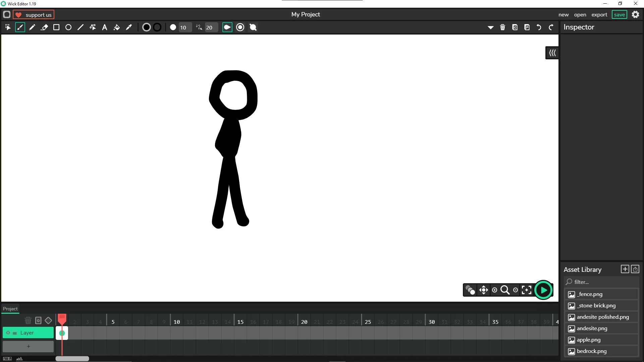Select the Eraser tool
644x362 pixels.
click(x=44, y=27)
